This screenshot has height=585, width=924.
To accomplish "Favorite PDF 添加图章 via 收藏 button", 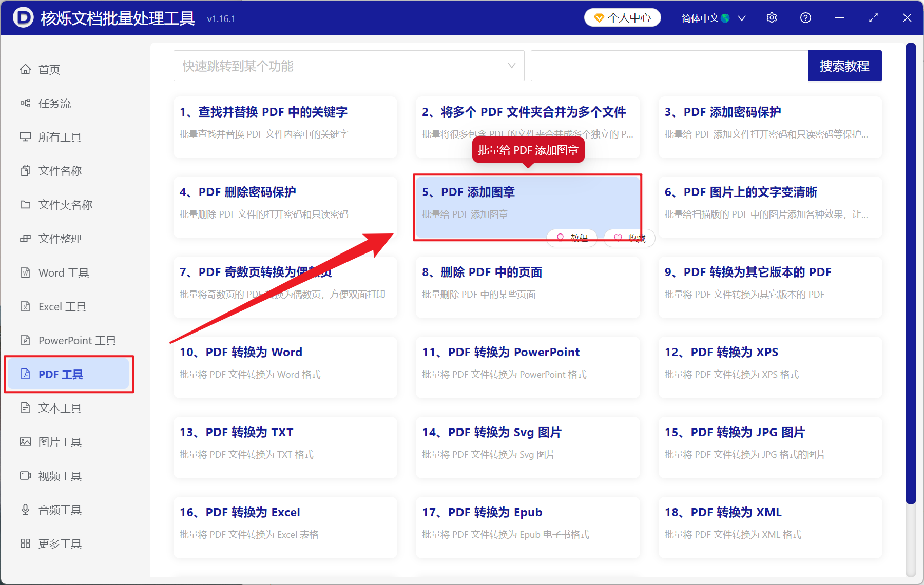I will click(628, 238).
